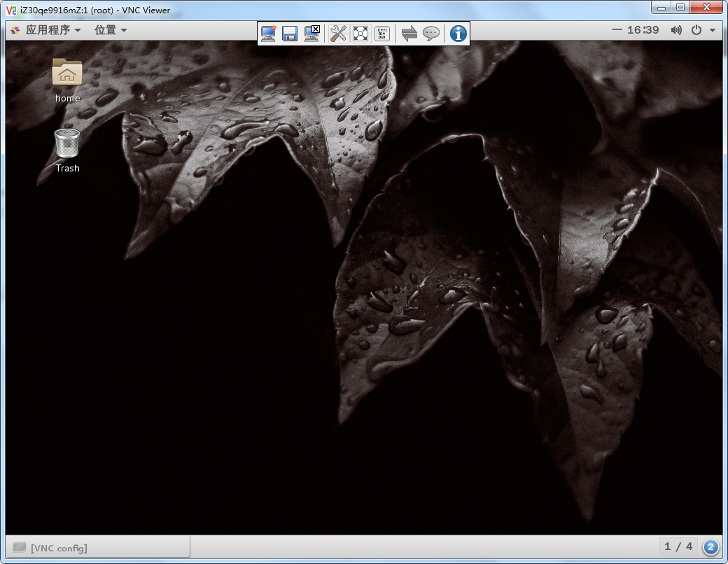
Task: Open the 应用程序 applications menu
Action: (53, 30)
